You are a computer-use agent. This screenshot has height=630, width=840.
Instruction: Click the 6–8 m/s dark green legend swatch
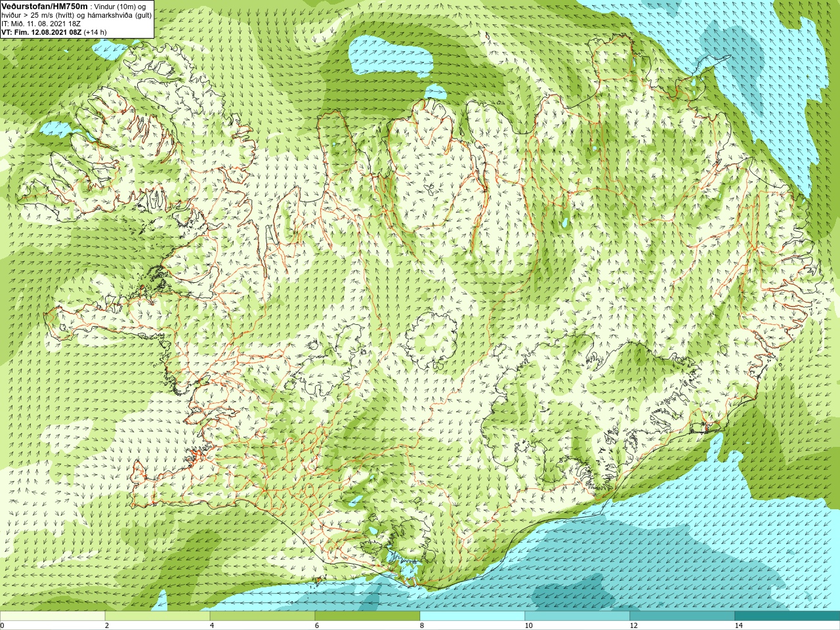click(x=367, y=616)
